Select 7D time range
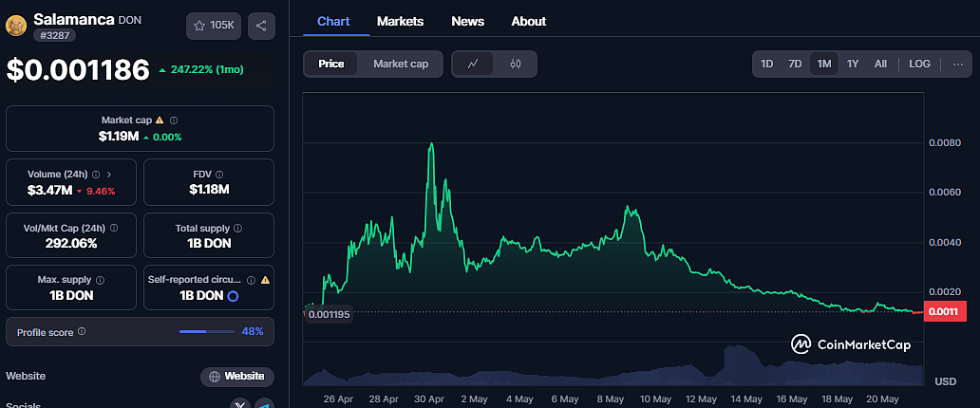Viewport: 980px width, 408px height. pyautogui.click(x=795, y=64)
